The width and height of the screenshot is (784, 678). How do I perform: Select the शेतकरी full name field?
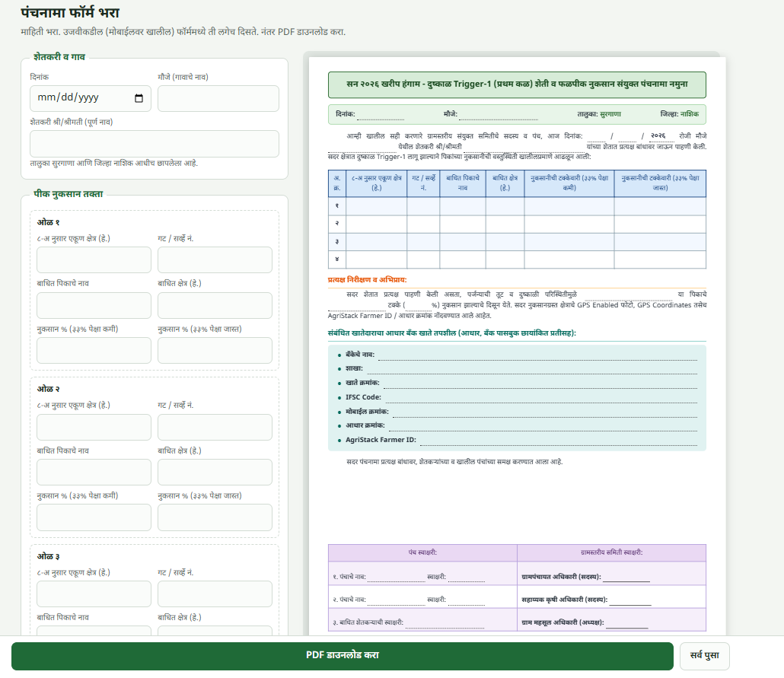155,144
